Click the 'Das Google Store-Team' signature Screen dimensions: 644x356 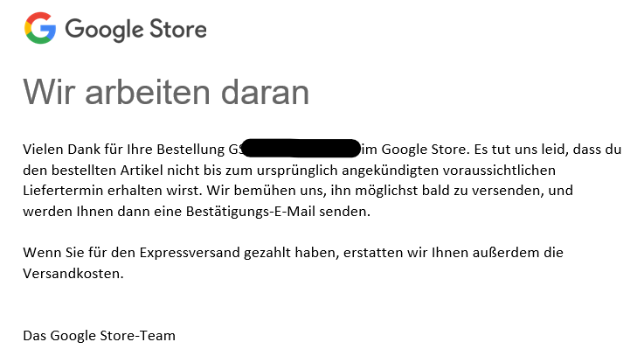click(99, 336)
